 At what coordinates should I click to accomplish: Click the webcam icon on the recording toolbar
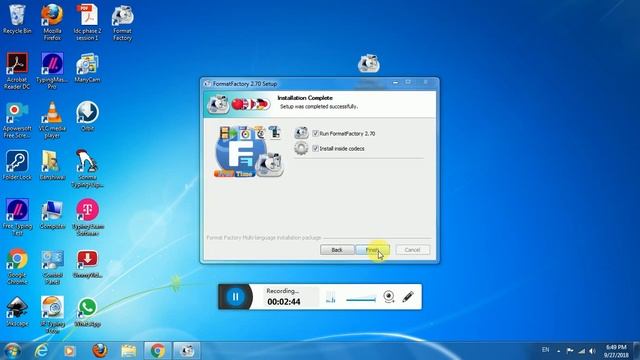389,296
